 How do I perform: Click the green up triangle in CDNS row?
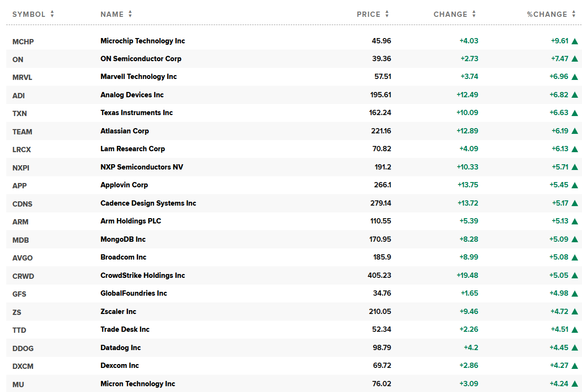pyautogui.click(x=574, y=203)
